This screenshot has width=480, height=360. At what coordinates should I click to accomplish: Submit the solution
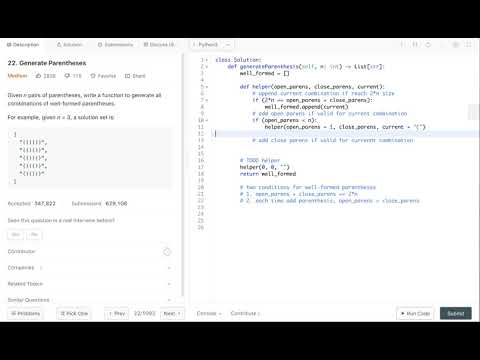click(456, 314)
